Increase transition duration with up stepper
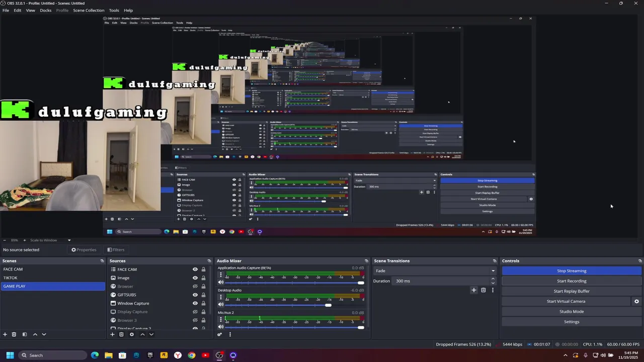The width and height of the screenshot is (644, 362). pyautogui.click(x=493, y=279)
